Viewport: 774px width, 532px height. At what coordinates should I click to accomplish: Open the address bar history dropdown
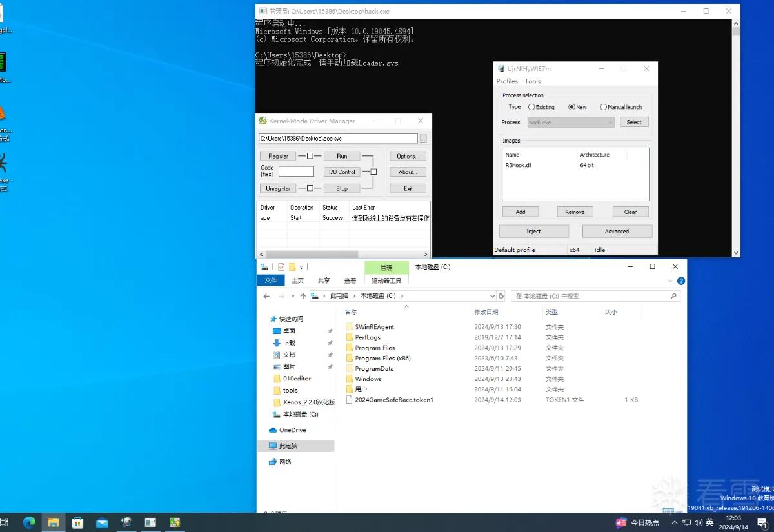tap(491, 296)
